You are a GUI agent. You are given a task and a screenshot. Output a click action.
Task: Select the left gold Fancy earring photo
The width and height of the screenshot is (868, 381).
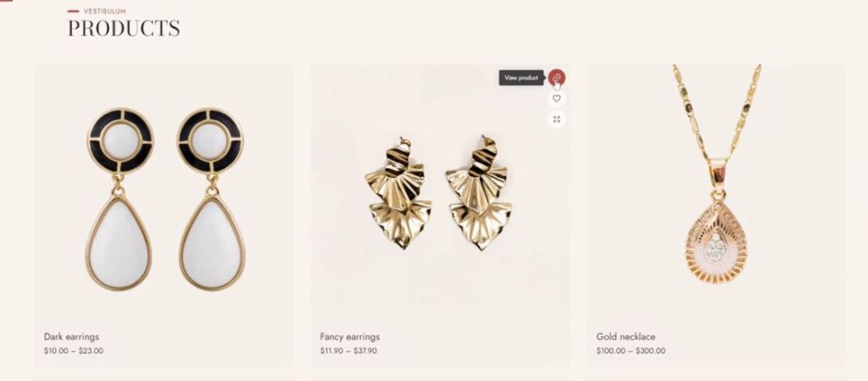point(398,194)
